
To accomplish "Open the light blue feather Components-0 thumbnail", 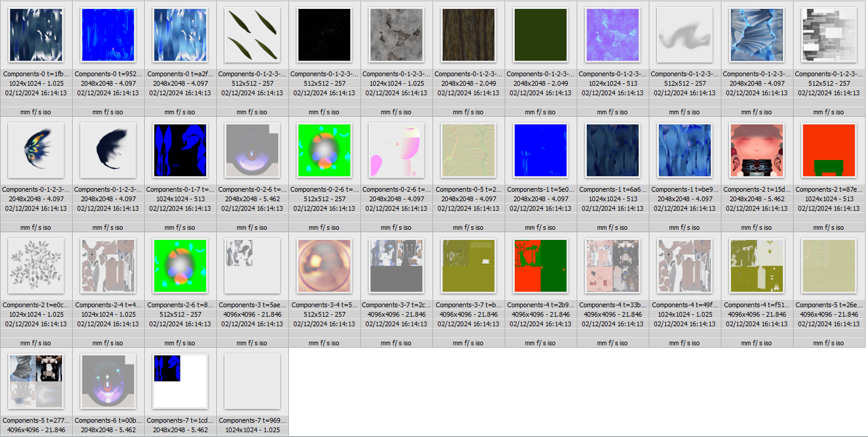I will [x=180, y=35].
